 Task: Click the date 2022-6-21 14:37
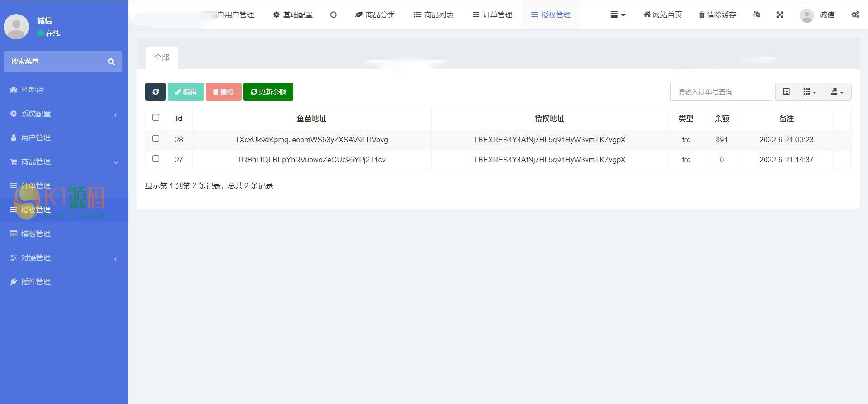pos(786,160)
